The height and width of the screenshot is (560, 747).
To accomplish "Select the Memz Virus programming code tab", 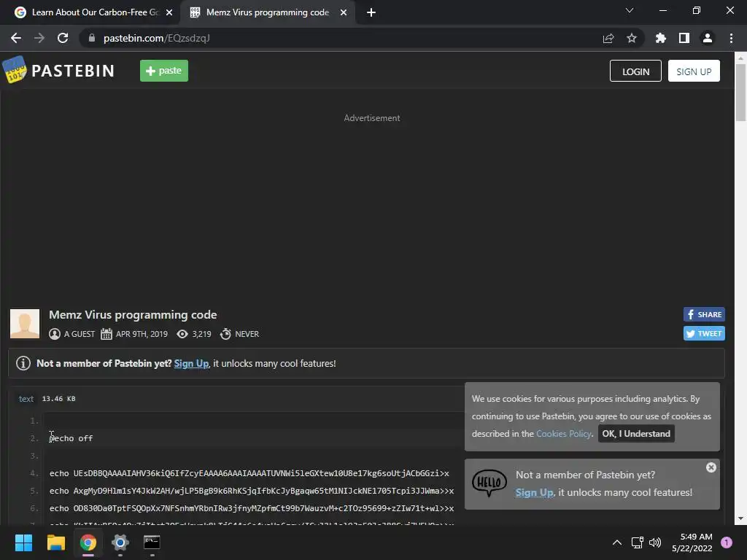I will (267, 12).
